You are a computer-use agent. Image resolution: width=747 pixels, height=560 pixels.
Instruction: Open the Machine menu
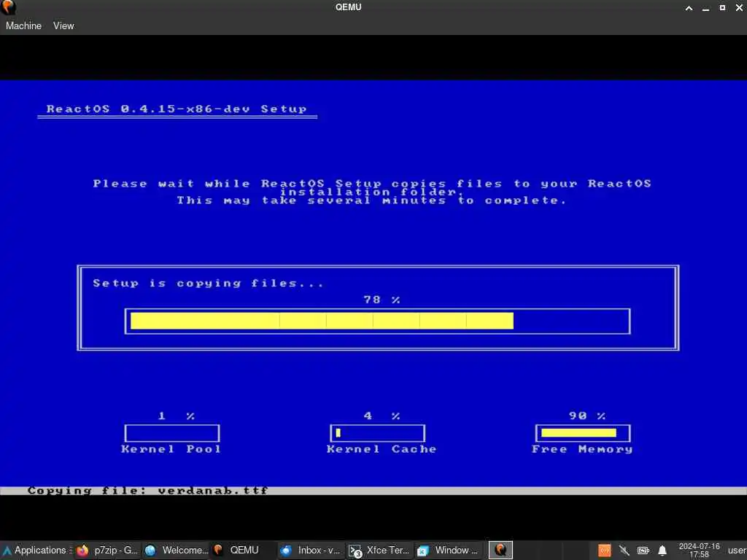[23, 26]
